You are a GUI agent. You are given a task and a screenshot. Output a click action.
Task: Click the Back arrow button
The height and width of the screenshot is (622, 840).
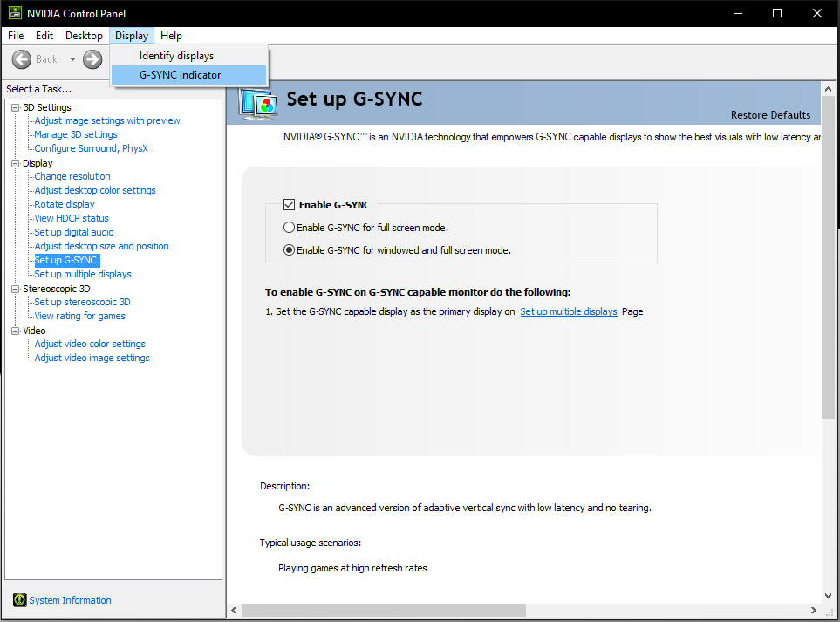(x=22, y=59)
